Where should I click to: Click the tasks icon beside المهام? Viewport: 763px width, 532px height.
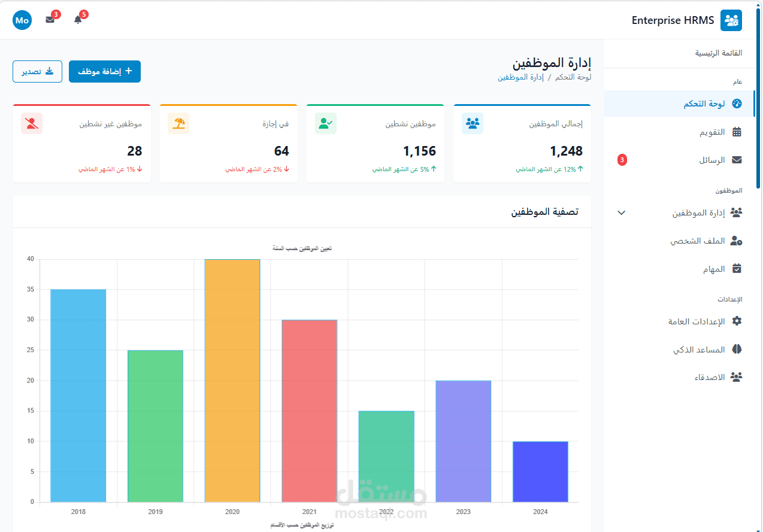coord(737,269)
